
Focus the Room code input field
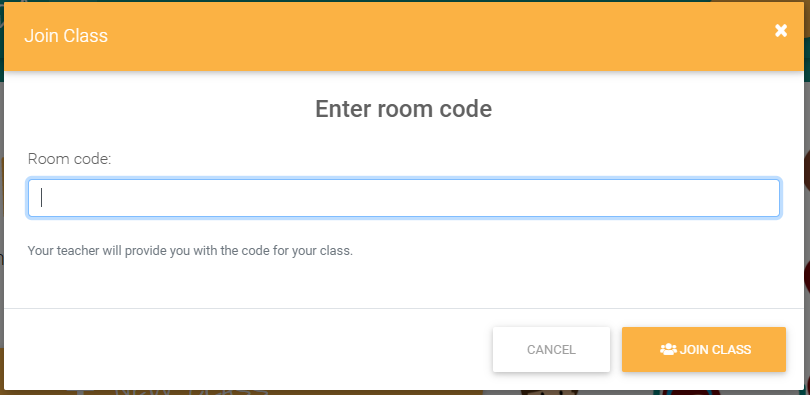point(403,198)
